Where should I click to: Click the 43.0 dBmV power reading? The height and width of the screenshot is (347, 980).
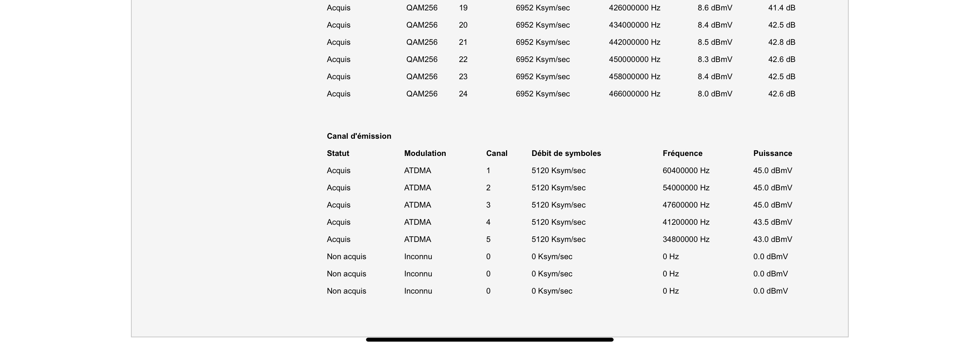773,239
